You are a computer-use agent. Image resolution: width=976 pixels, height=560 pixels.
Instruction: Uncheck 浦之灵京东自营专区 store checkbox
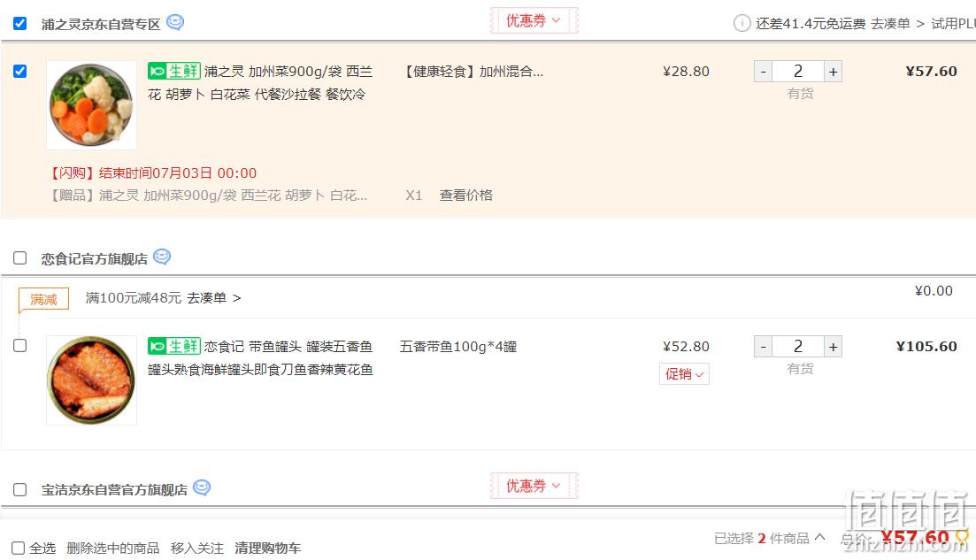[x=20, y=24]
